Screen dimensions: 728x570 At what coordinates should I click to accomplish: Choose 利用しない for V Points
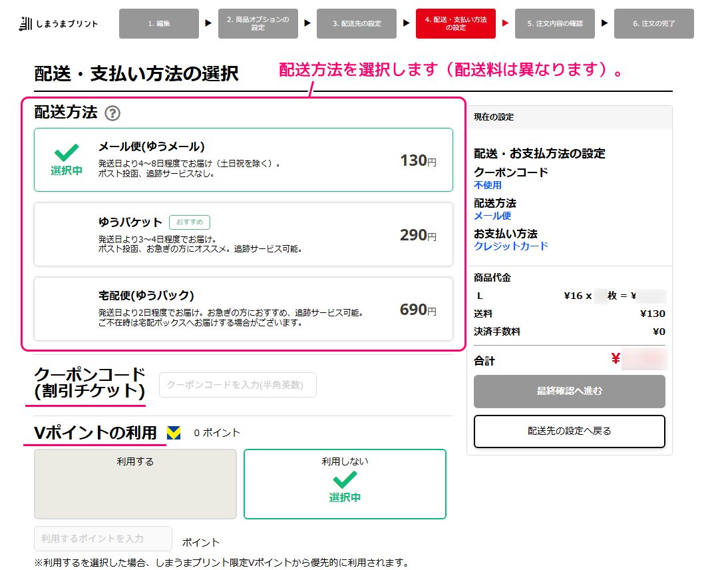click(x=345, y=483)
